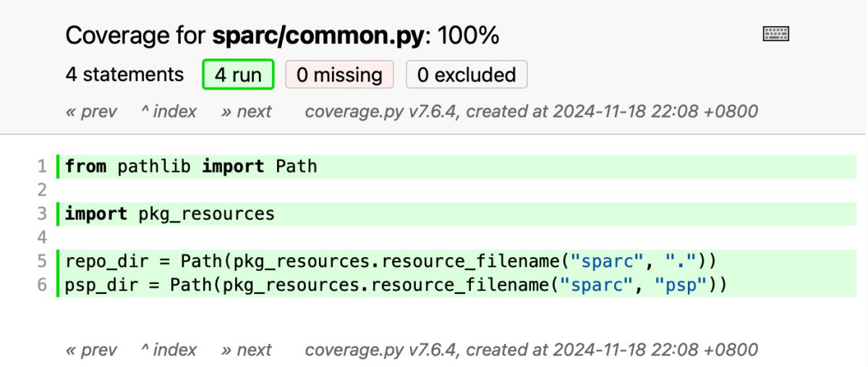Toggle the "4 run" highlight filter
Screen dimensions: 868x367
coord(238,75)
